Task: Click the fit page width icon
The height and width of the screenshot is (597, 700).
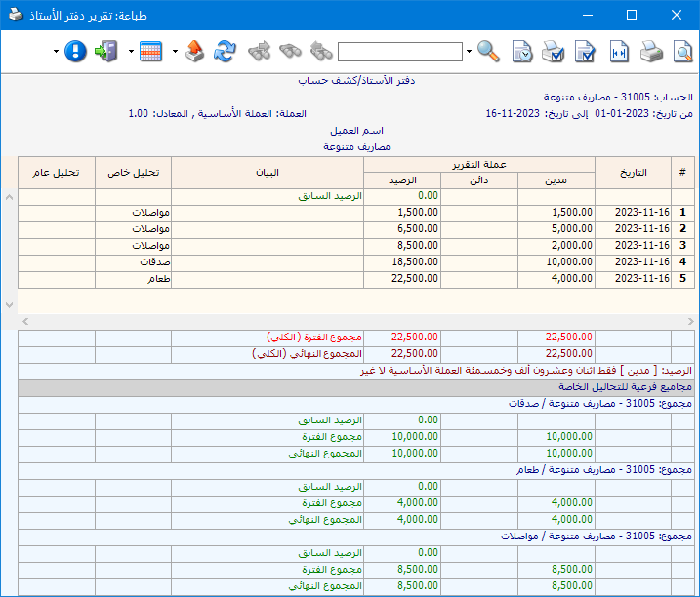Action: tap(619, 52)
